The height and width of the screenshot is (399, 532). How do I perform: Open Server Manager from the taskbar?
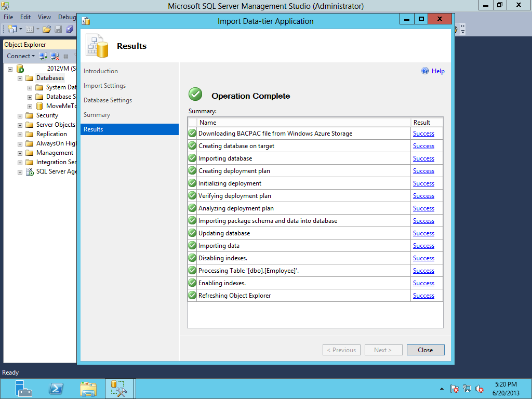[x=23, y=389]
